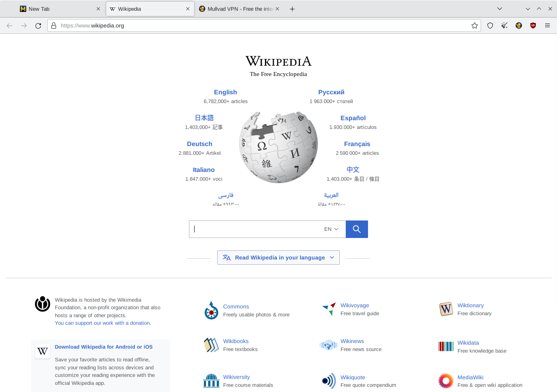The image size is (557, 392).
Task: Click the Wikipedia puzzle globe logo
Action: (278, 147)
